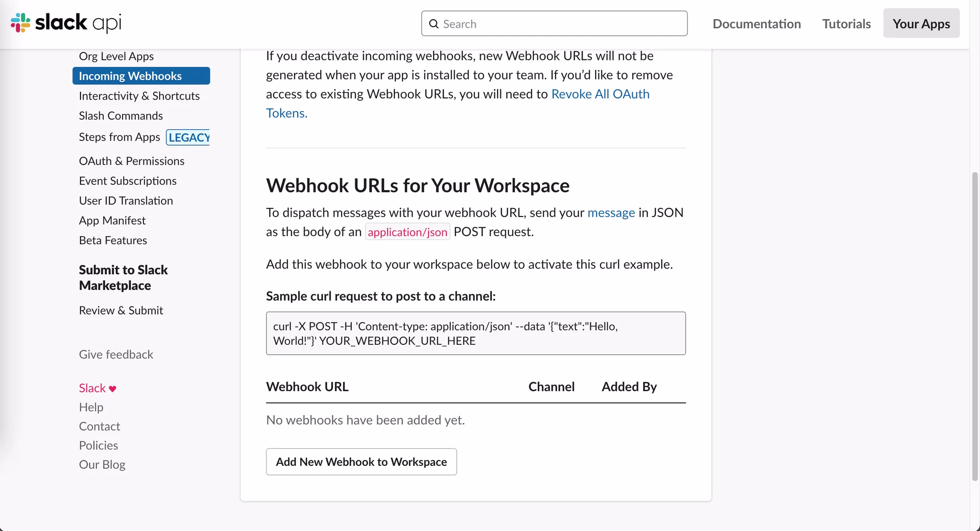Open OAuth & Permissions page
980x531 pixels.
point(132,161)
